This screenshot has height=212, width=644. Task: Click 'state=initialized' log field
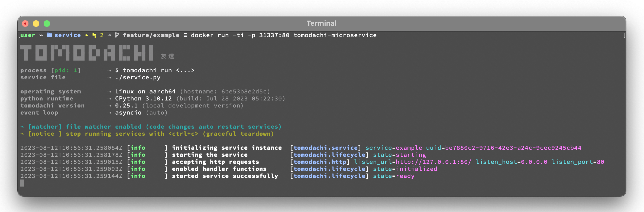[405, 169]
